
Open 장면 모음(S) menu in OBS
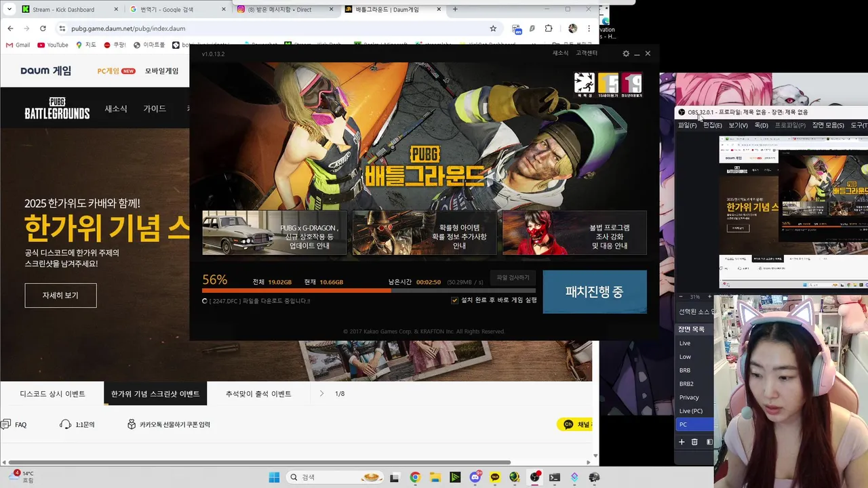[828, 125]
